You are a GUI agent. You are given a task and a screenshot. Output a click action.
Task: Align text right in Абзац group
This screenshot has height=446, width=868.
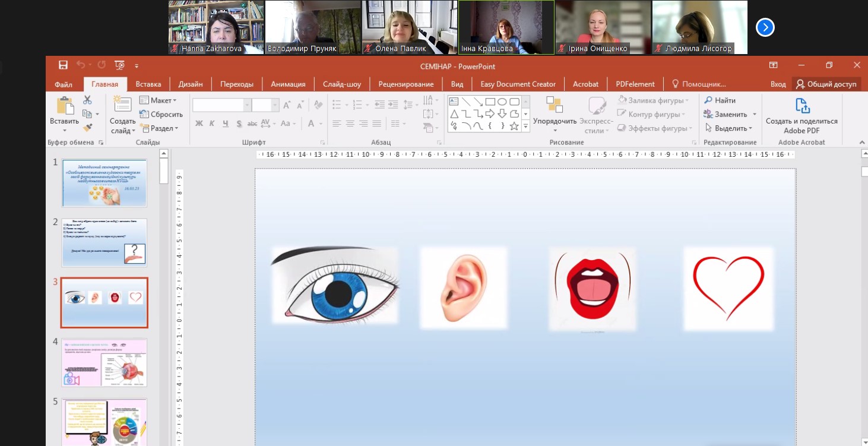click(363, 124)
